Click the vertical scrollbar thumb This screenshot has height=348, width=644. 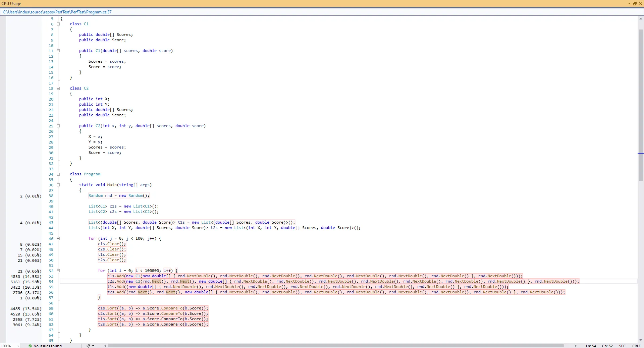[641, 105]
